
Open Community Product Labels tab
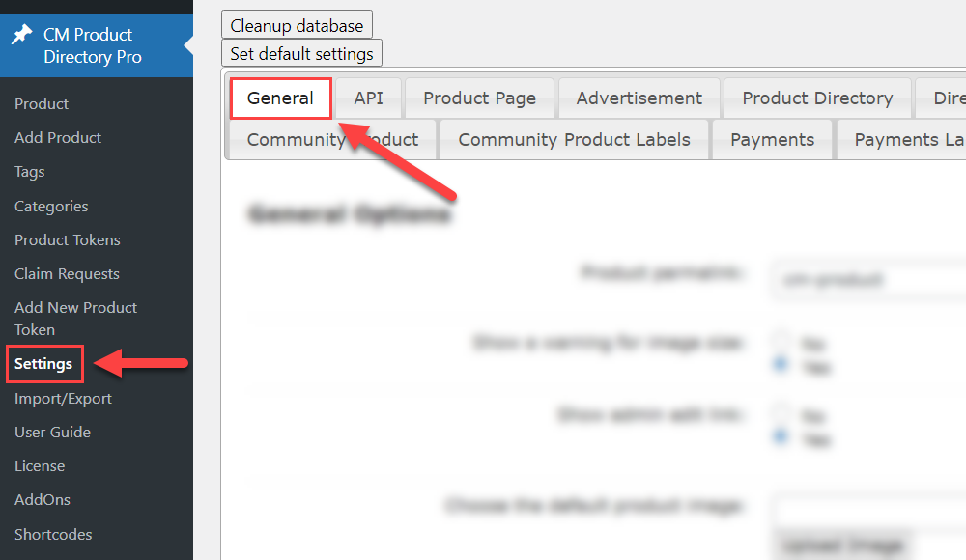click(574, 140)
